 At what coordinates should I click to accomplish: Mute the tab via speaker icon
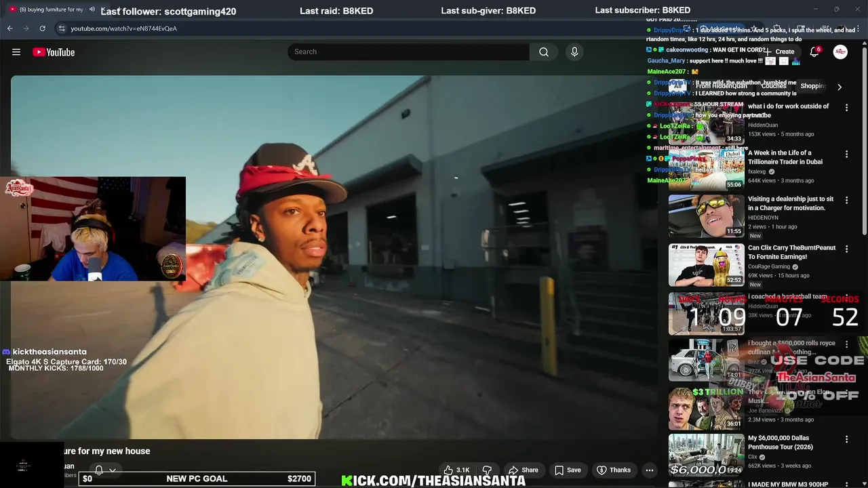coord(92,9)
